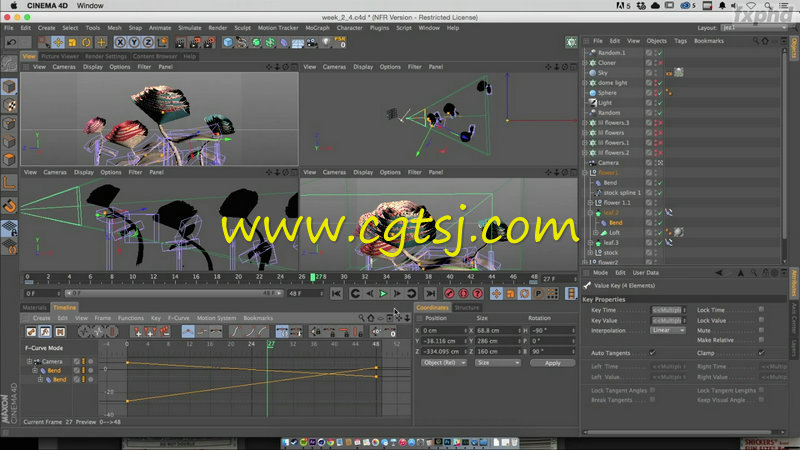Select the Move tool icon
The width and height of the screenshot is (800, 450).
point(58,43)
